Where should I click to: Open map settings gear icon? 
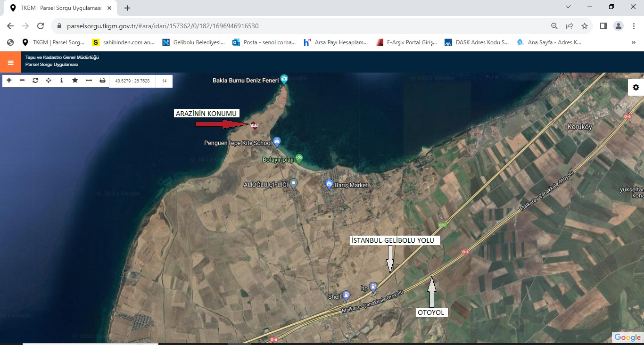636,87
